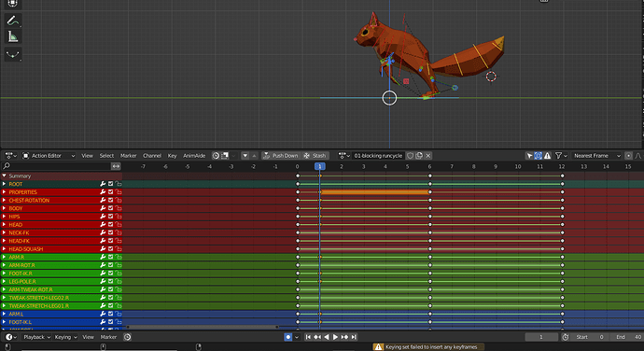This screenshot has width=644, height=351.
Task: Collapse the Summary channel row
Action: (x=4, y=175)
